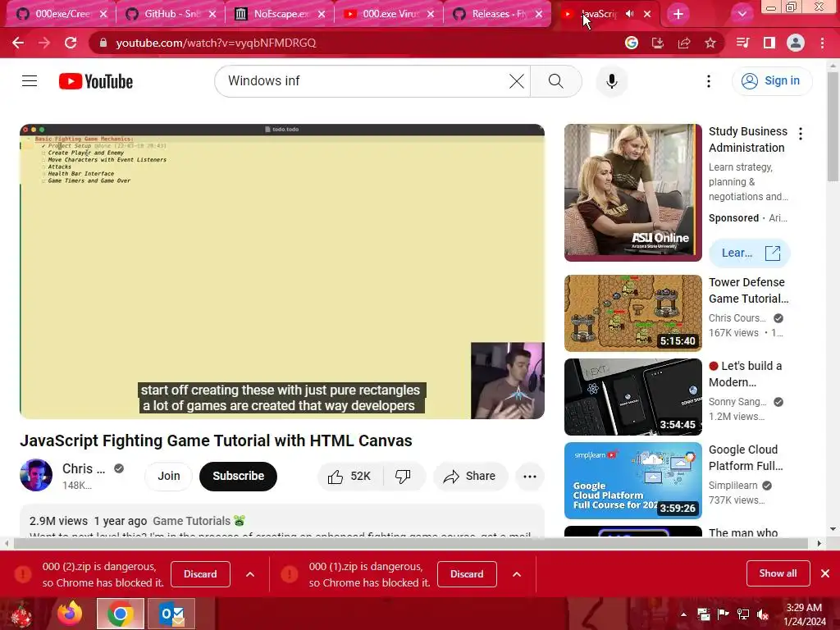The image size is (840, 630).
Task: Switch to NoEscape.exe tab
Action: point(280,14)
